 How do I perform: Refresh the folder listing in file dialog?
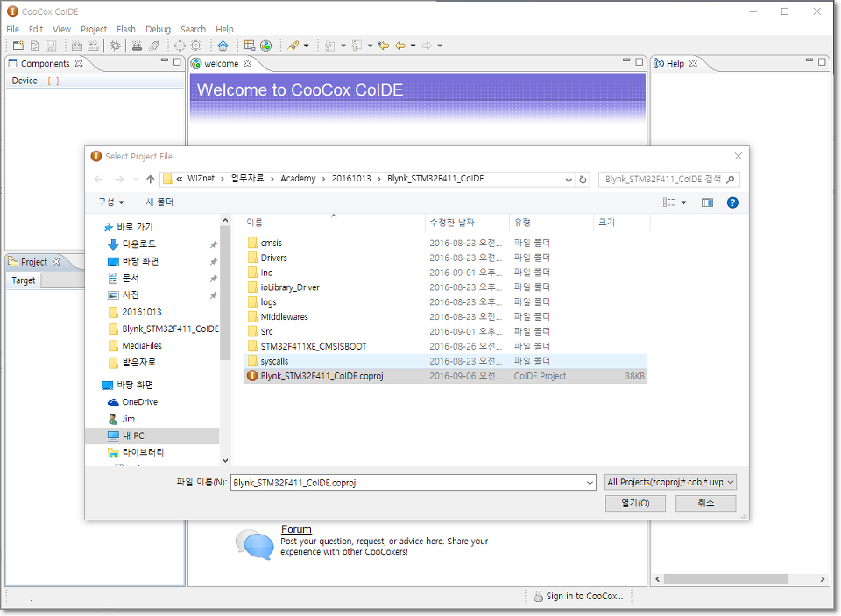[x=583, y=180]
